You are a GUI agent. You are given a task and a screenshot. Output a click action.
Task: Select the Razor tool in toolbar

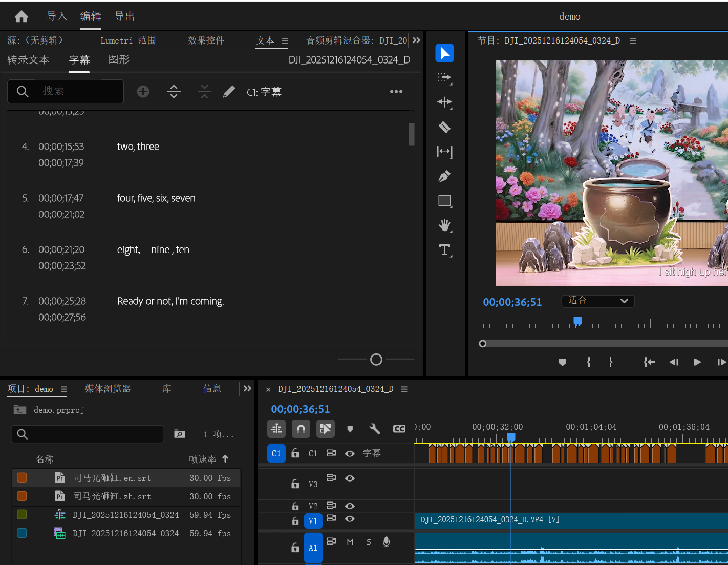[444, 127]
